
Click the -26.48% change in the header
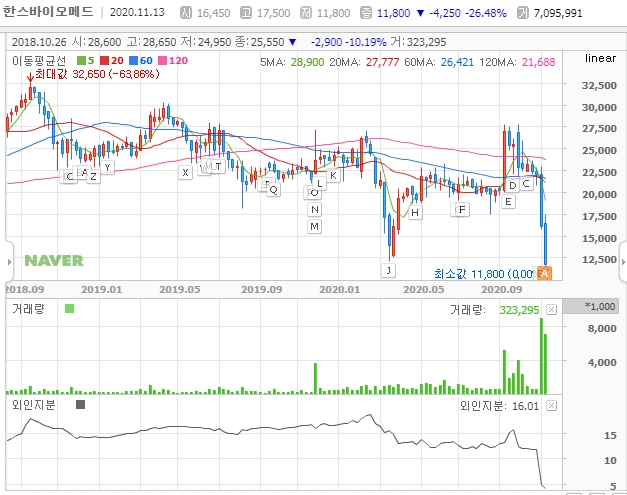pos(486,13)
